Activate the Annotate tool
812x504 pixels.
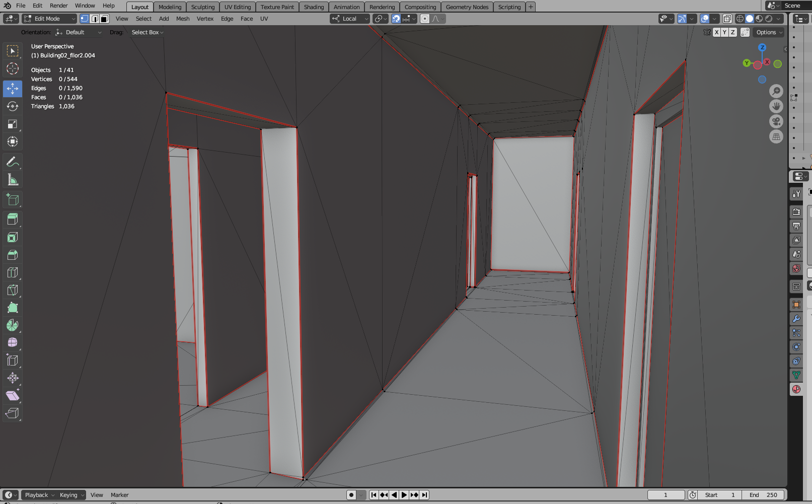[x=13, y=162]
